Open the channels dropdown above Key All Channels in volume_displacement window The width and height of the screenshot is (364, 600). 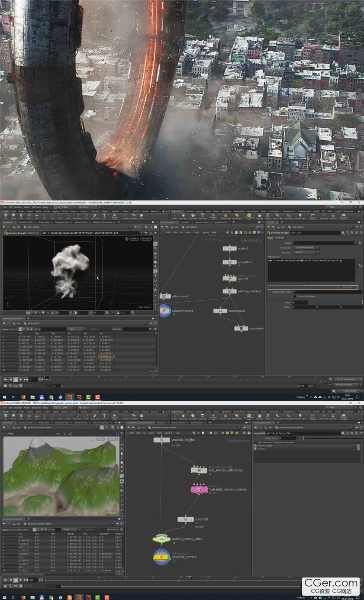tap(348, 379)
